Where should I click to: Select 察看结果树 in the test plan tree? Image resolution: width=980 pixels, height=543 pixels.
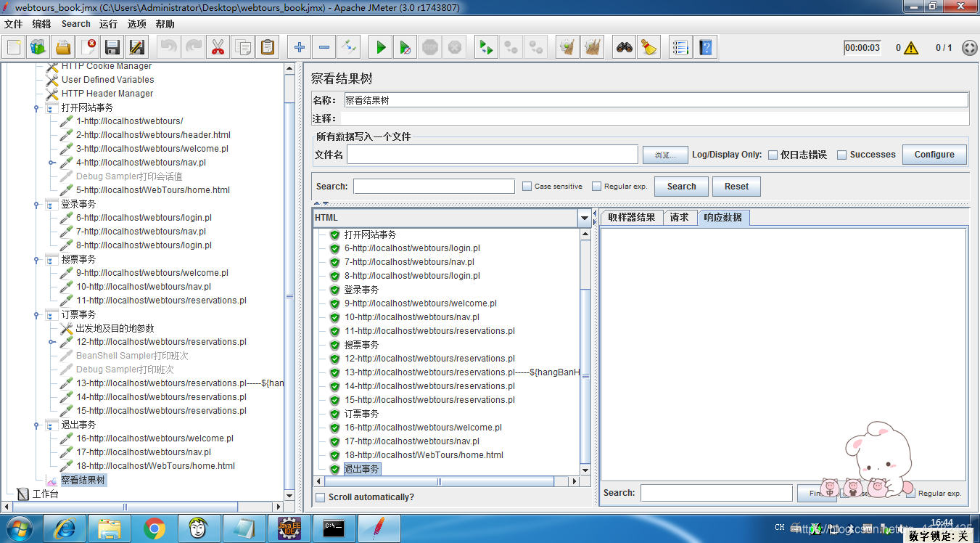83,481
